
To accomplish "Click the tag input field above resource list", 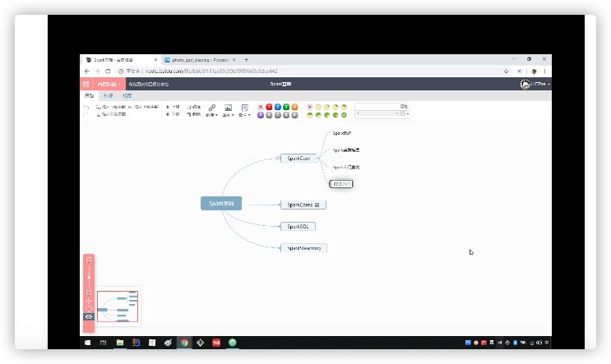I will (377, 106).
